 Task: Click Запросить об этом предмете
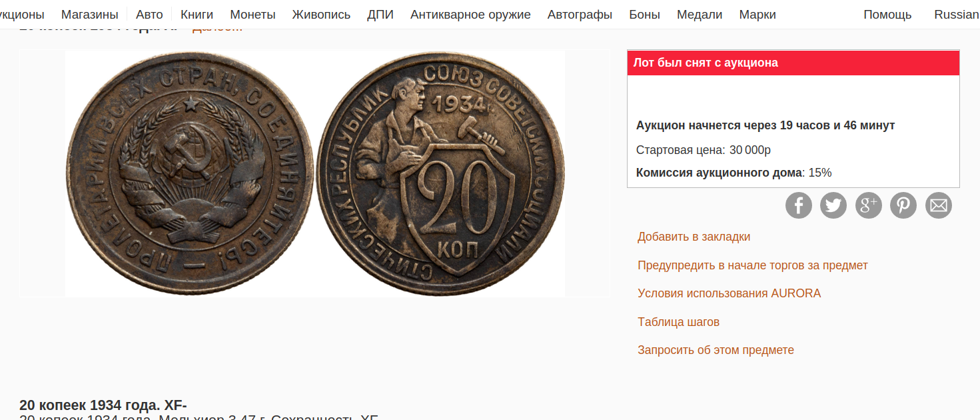click(716, 350)
